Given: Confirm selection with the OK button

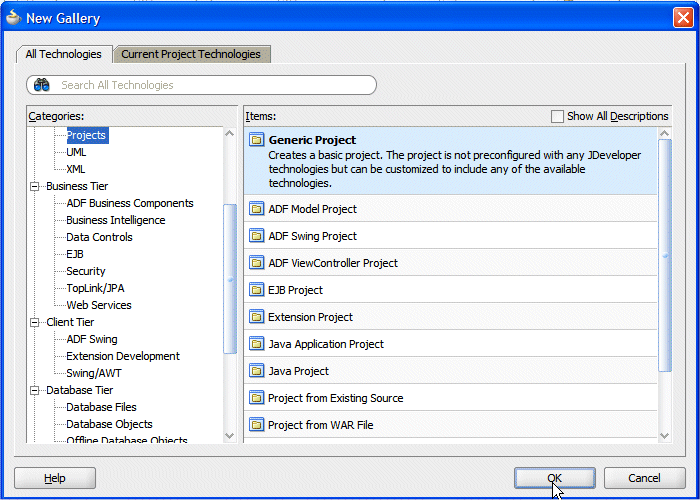Looking at the screenshot, I should pyautogui.click(x=554, y=478).
